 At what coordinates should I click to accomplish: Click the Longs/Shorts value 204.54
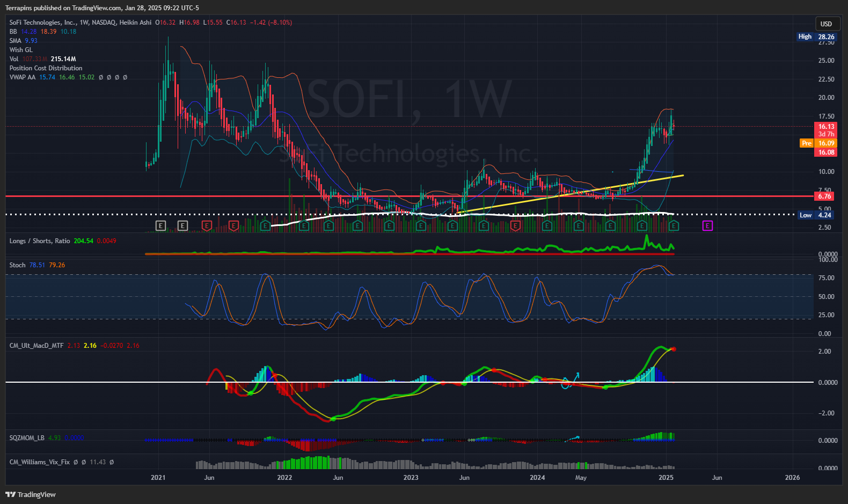pyautogui.click(x=84, y=241)
